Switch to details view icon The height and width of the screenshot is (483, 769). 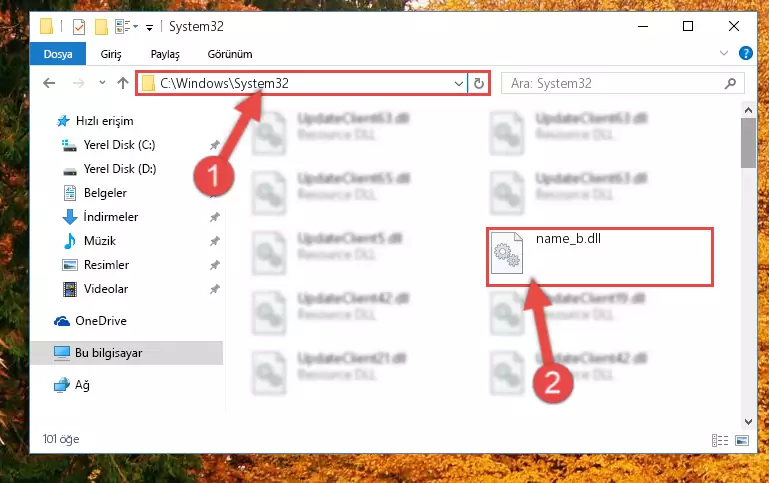719,440
